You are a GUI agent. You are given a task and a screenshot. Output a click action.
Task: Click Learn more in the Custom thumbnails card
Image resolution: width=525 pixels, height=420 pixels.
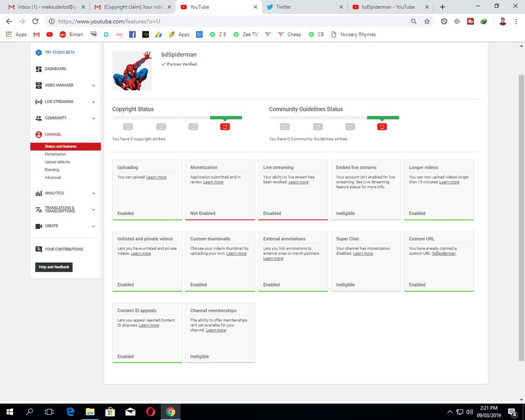click(x=236, y=253)
